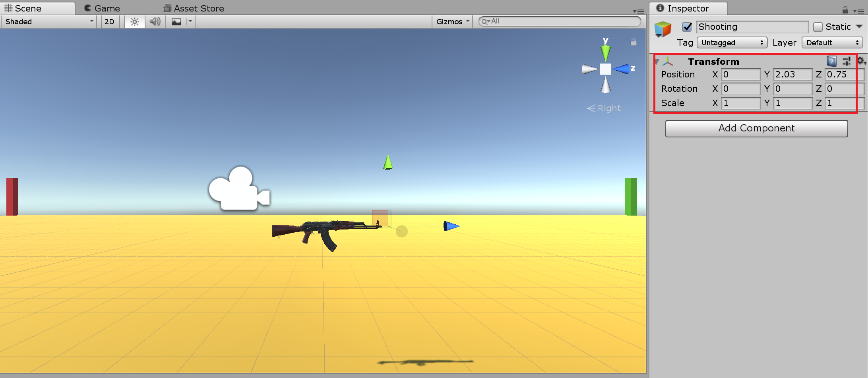Enable the Static checkbox
868x378 pixels.
click(x=818, y=26)
